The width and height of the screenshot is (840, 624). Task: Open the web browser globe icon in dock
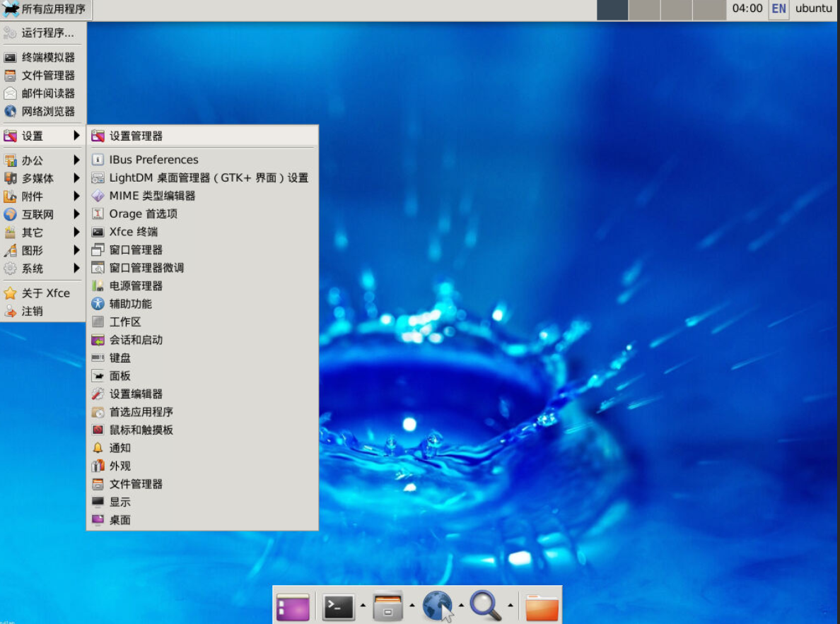coord(438,606)
